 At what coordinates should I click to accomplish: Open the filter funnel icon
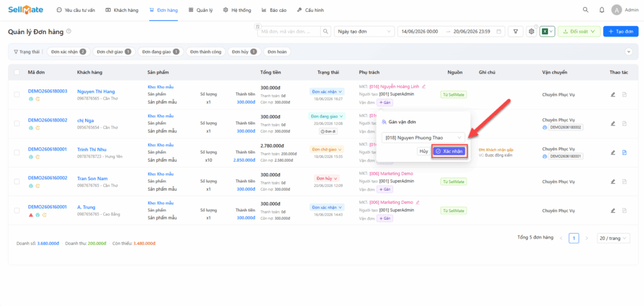point(516,31)
